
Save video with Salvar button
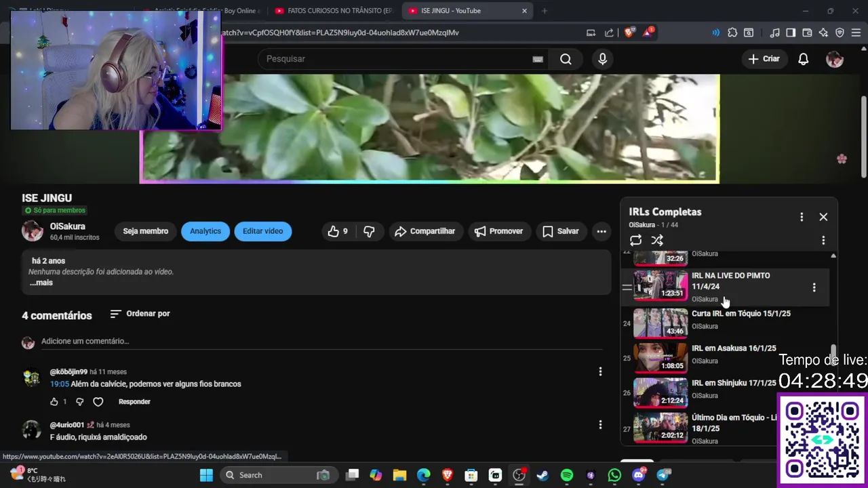(x=561, y=231)
